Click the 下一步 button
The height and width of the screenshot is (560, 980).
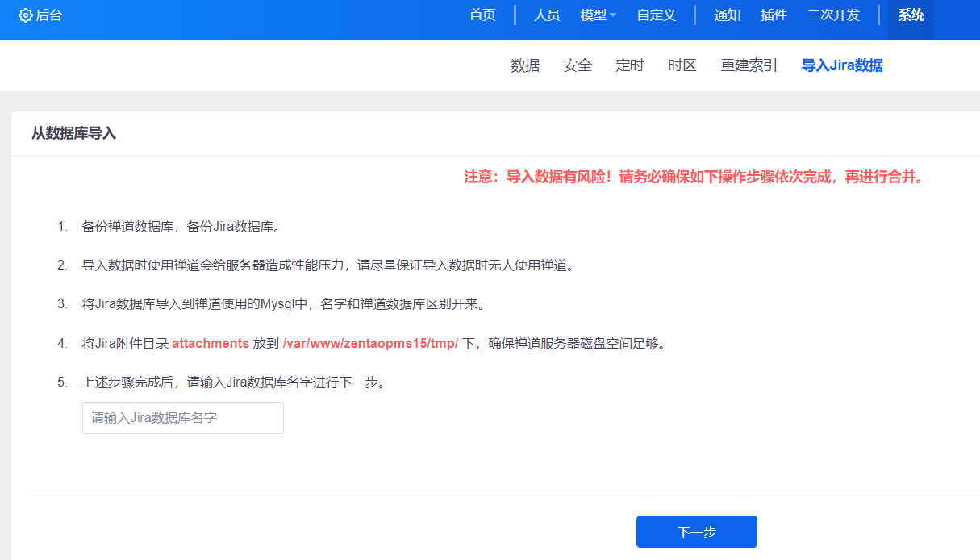coord(697,532)
